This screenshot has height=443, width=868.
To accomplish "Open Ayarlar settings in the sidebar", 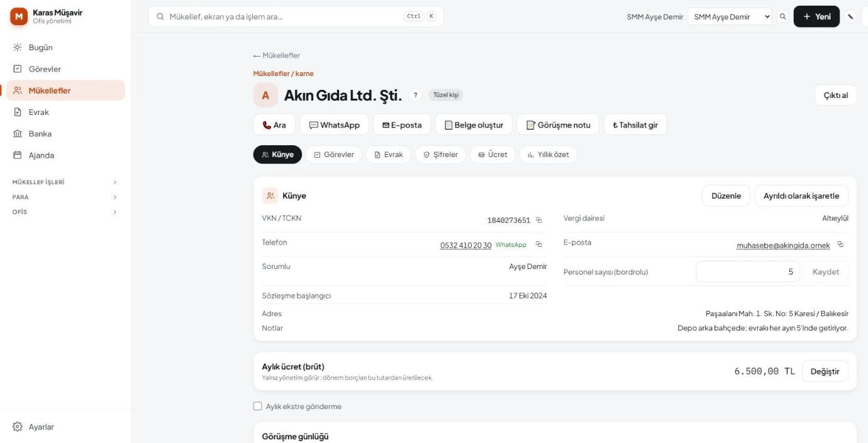I will pyautogui.click(x=65, y=427).
